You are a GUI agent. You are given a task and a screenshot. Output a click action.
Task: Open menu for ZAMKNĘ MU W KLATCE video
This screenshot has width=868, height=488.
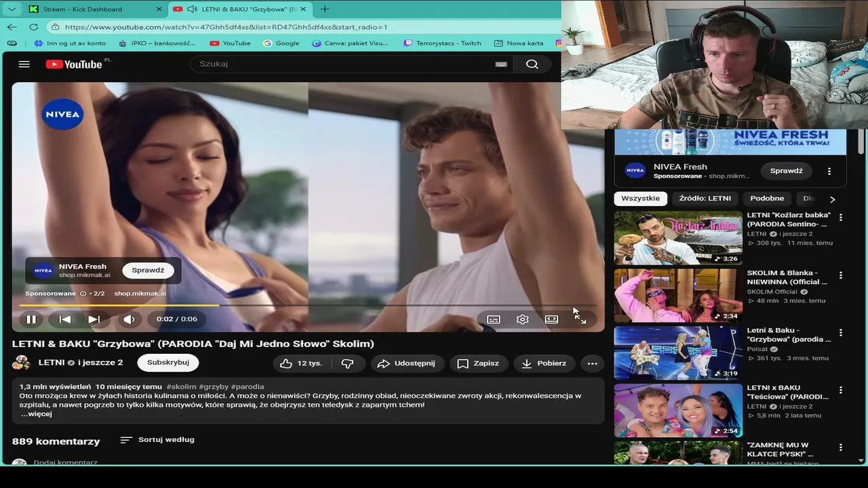pos(841,447)
